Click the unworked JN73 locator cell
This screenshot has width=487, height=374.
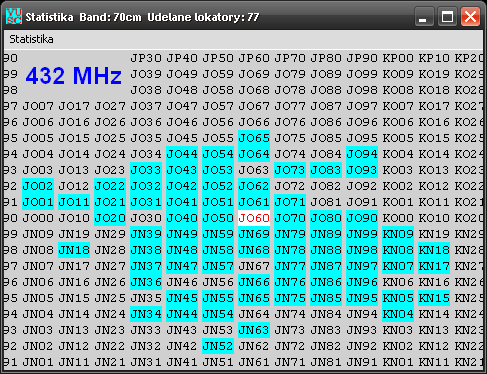[290, 330]
